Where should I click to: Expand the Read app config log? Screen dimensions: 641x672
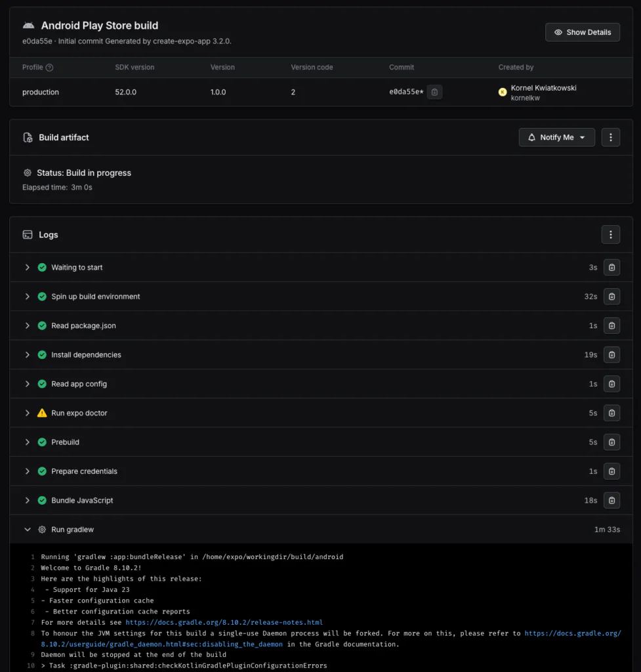pos(28,384)
